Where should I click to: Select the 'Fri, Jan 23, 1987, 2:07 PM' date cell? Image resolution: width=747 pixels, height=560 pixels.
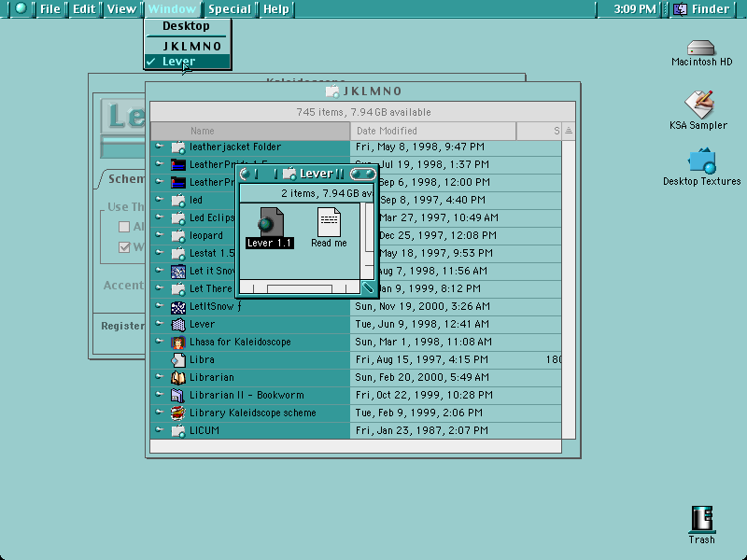click(422, 431)
